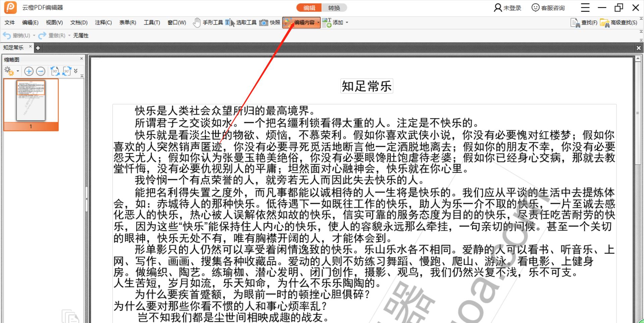Open 客服咨询 customer service
Screen dimensions: 644x323
click(x=548, y=8)
